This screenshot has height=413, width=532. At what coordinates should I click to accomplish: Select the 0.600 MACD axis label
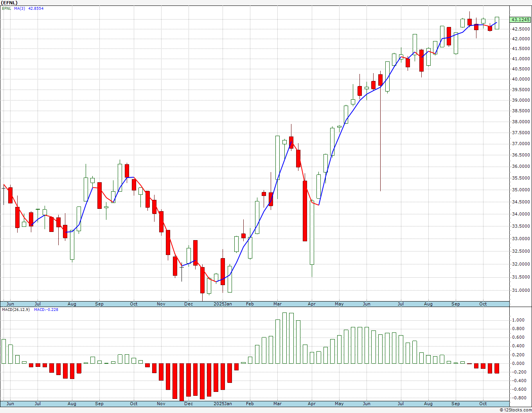pos(518,337)
